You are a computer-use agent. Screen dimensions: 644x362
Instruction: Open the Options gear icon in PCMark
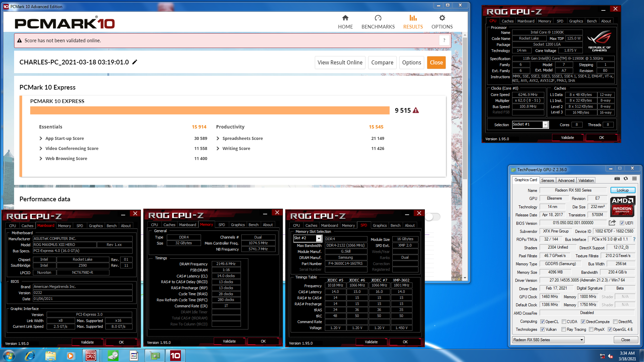(442, 18)
